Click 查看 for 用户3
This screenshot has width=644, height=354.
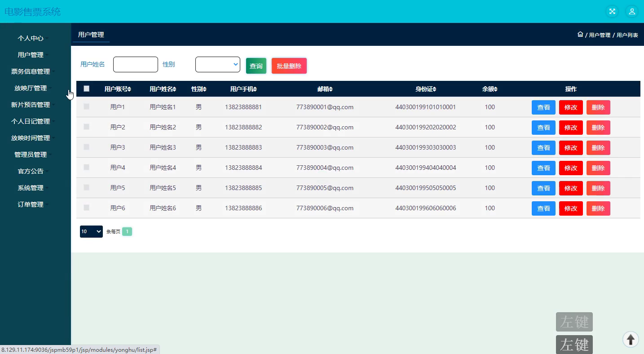pyautogui.click(x=543, y=148)
